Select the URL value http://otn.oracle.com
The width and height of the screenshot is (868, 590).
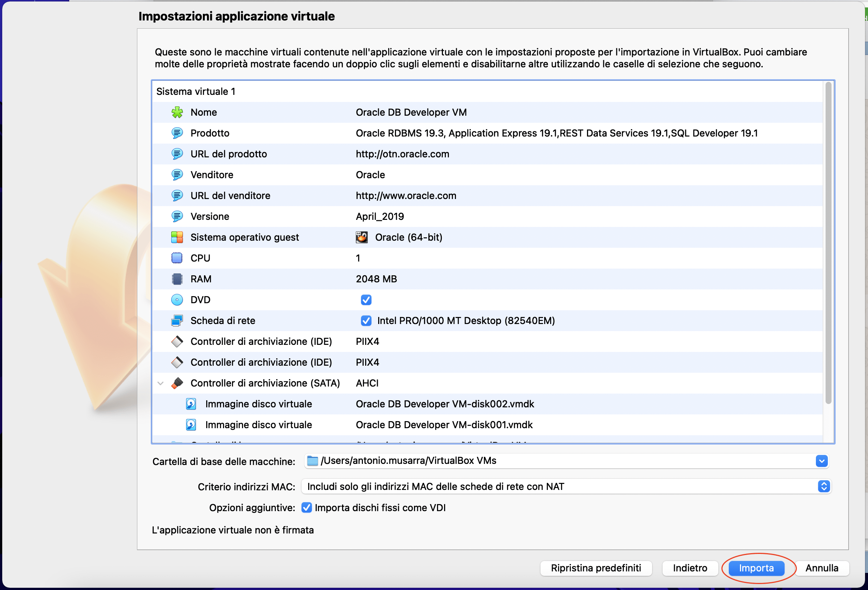click(x=402, y=154)
